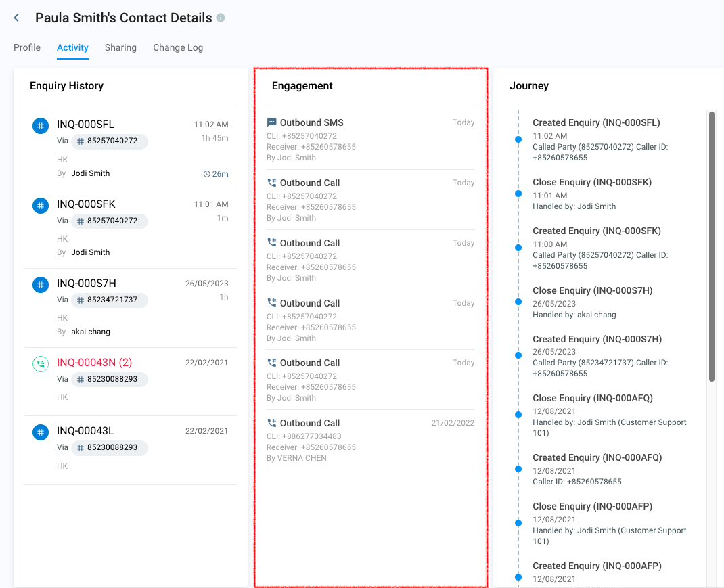Click timeline dot for Close Enquiry (INQ-000AFQ)
This screenshot has height=588, width=724.
(x=518, y=415)
